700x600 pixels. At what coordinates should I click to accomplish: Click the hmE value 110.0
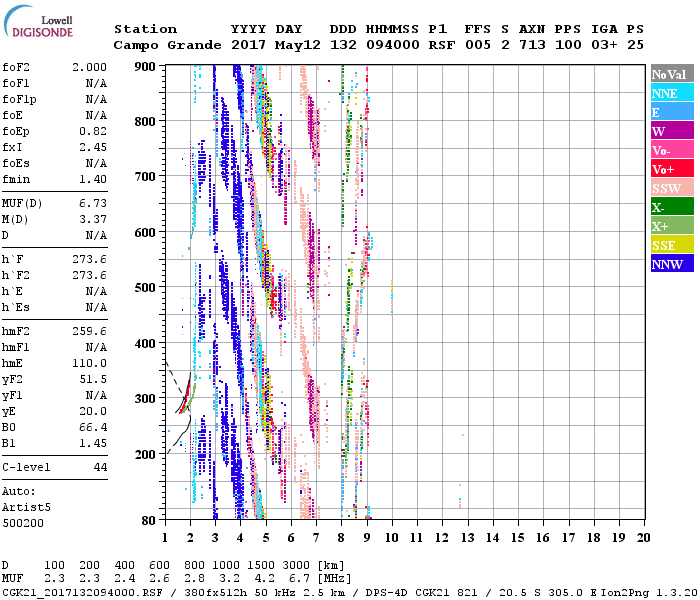[x=89, y=363]
